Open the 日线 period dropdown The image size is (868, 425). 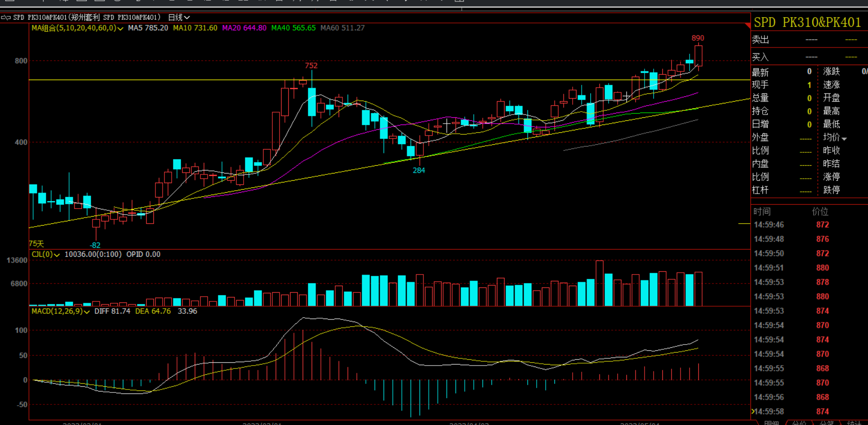click(179, 18)
